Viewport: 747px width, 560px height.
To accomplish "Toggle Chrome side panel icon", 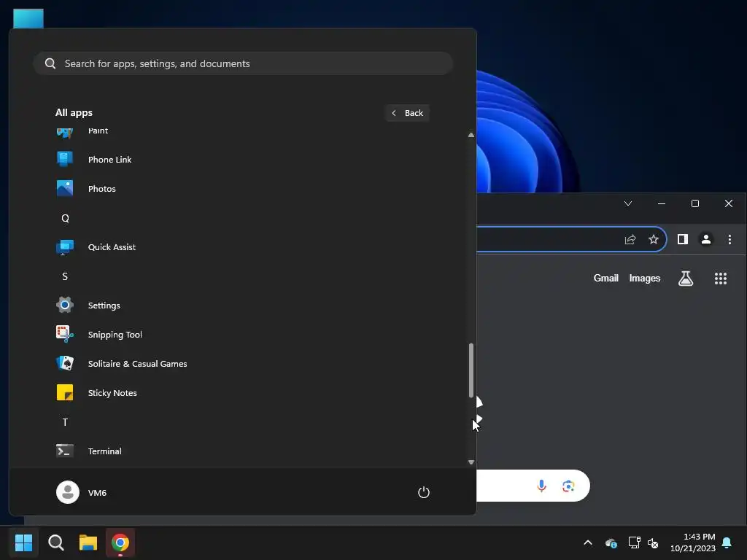I will click(x=683, y=239).
